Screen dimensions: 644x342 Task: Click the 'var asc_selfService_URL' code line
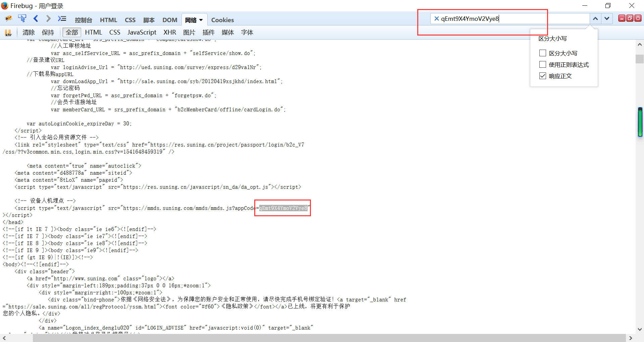click(x=153, y=53)
